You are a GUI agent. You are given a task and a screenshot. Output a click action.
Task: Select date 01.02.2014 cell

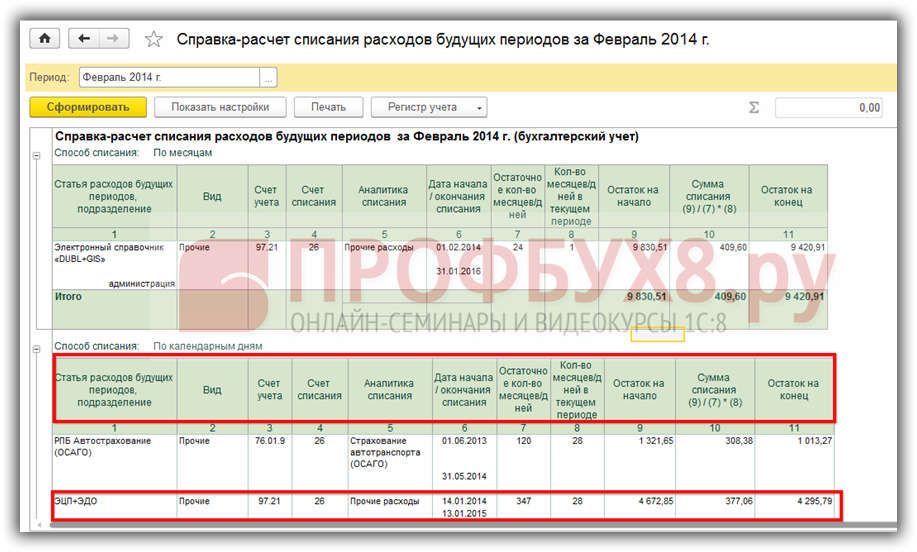click(x=458, y=247)
